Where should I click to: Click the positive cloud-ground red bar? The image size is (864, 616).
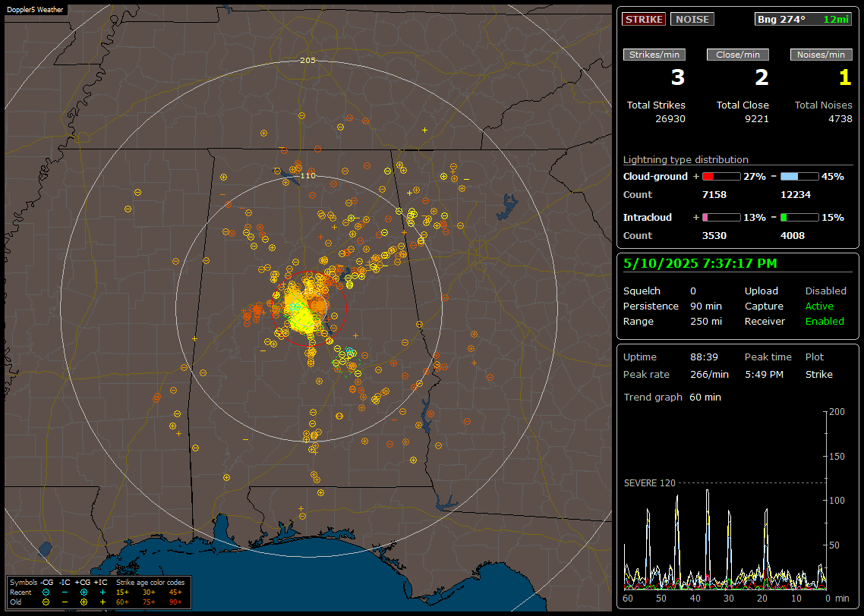click(x=721, y=177)
